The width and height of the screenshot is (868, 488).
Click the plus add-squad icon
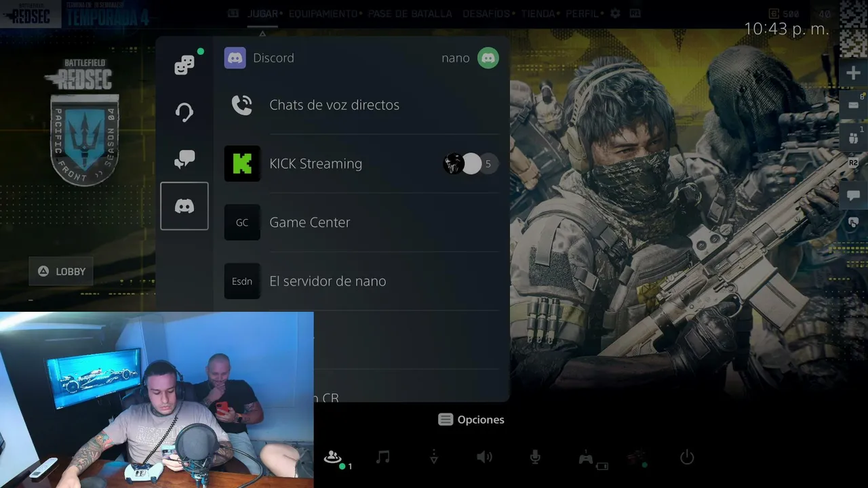coord(853,73)
